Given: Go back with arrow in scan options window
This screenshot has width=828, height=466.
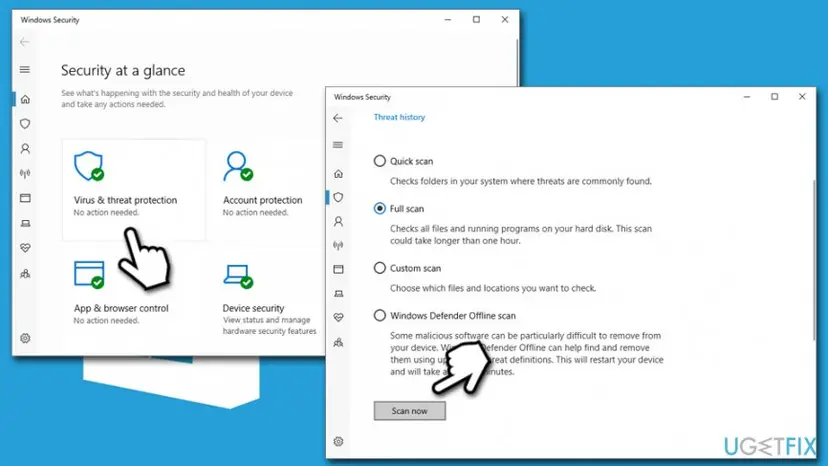Looking at the screenshot, I should (338, 118).
